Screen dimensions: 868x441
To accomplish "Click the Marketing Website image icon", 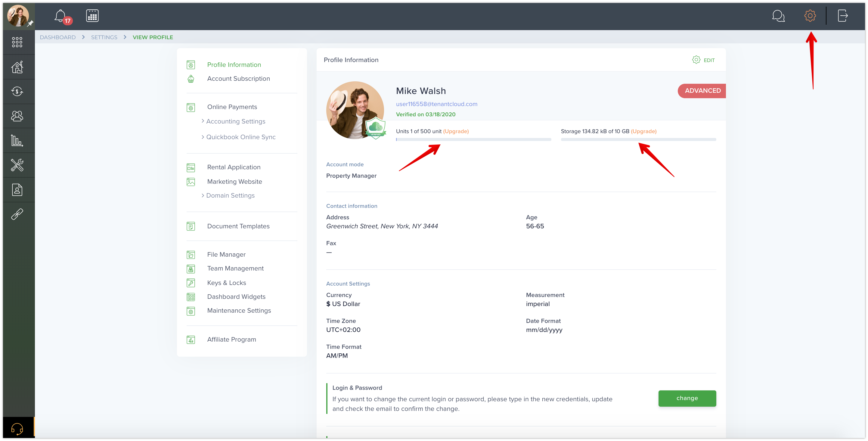I will tap(191, 182).
